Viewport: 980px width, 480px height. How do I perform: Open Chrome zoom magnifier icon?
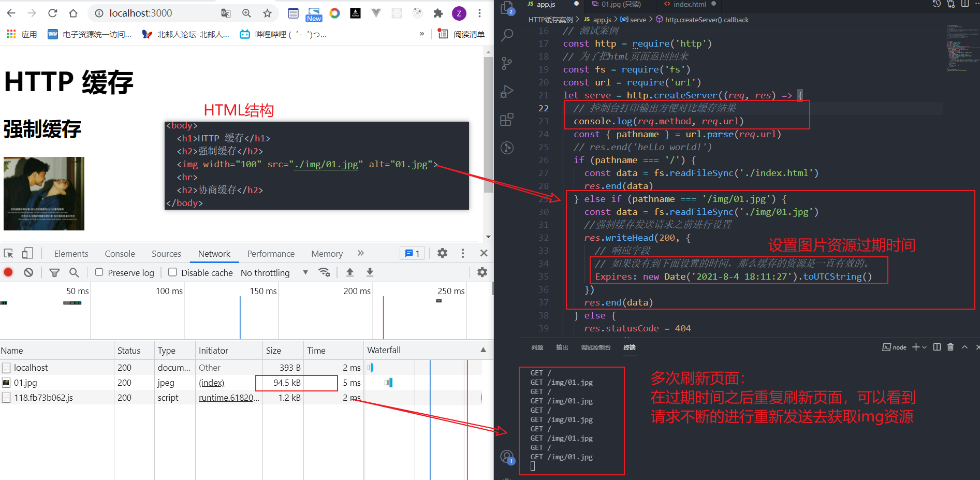tap(246, 13)
